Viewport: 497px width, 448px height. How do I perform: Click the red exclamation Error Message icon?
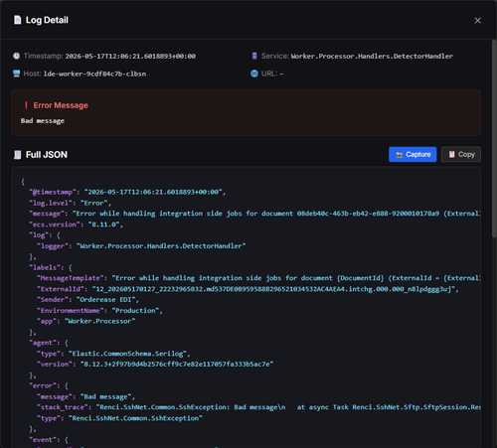pos(26,105)
